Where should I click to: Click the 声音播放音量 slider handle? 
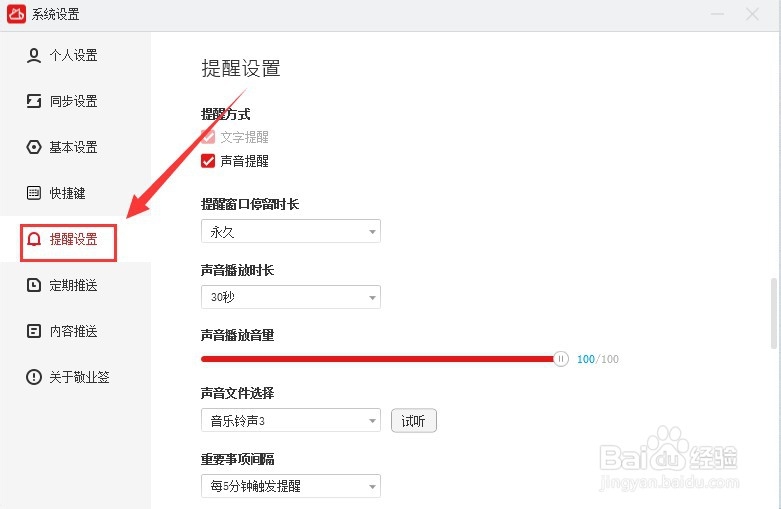tap(561, 359)
